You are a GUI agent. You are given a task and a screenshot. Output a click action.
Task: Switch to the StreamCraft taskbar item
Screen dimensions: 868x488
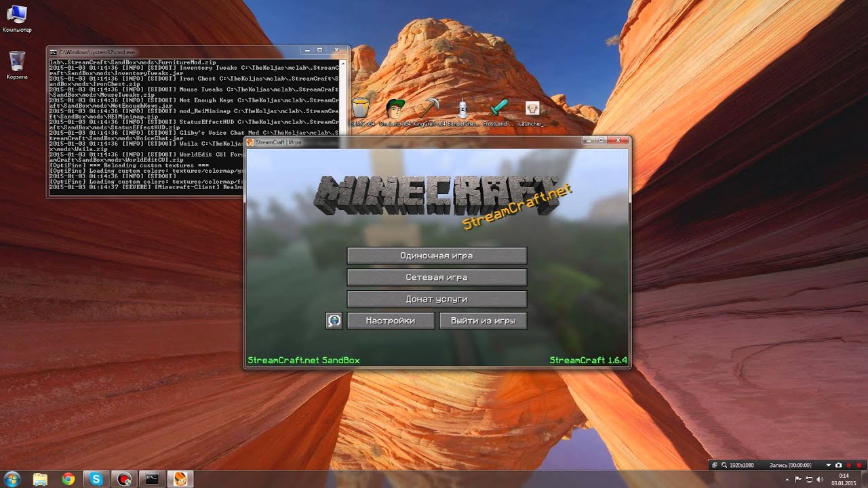tap(181, 479)
